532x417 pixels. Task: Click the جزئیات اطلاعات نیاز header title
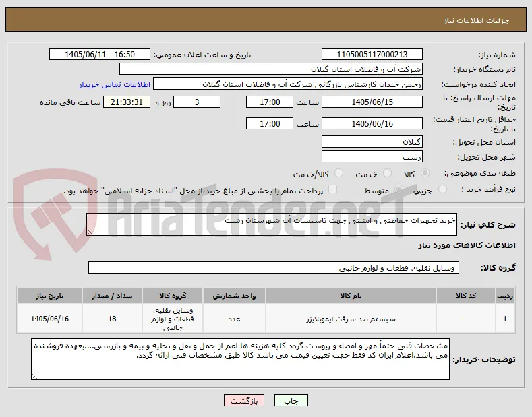click(x=476, y=20)
